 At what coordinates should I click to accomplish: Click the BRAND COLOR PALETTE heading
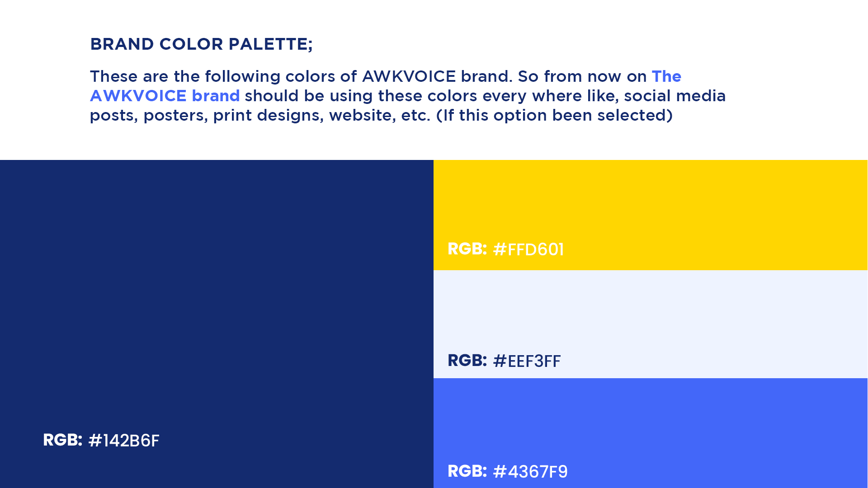point(201,44)
